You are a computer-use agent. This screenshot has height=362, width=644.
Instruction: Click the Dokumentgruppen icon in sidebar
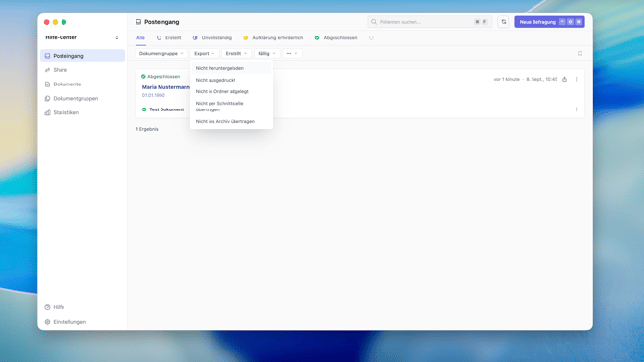pos(48,99)
